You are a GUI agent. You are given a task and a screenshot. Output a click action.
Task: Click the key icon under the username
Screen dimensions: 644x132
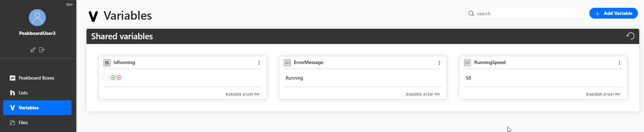(33, 50)
